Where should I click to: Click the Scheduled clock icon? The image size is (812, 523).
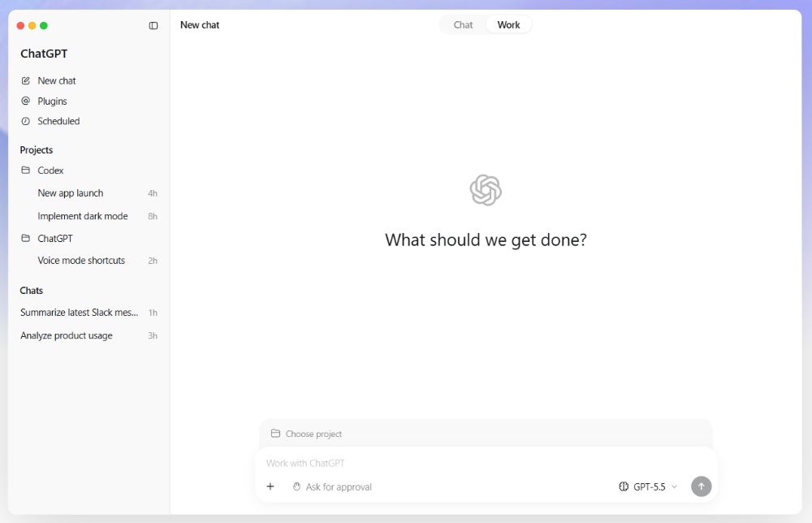[25, 121]
